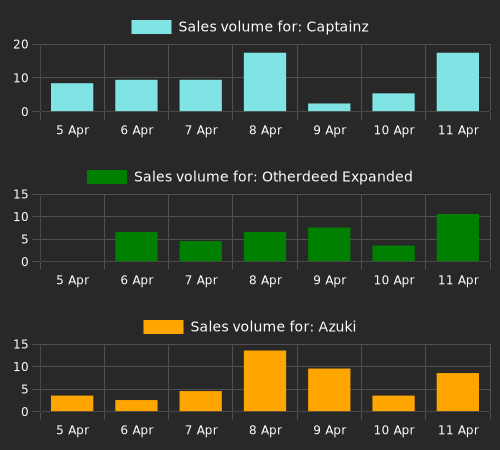The width and height of the screenshot is (500, 450).
Task: Click the green Otherdeed Expanded legend swatch
Action: coord(107,177)
